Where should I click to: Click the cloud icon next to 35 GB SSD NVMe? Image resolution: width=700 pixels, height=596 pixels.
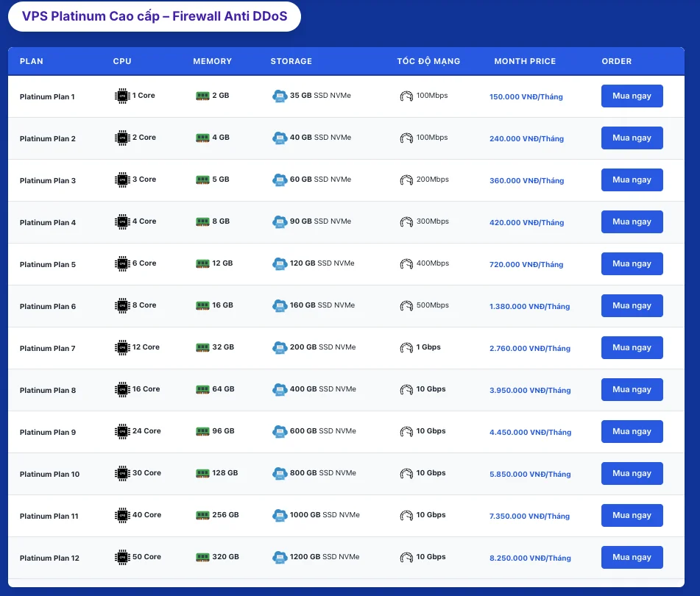(279, 96)
